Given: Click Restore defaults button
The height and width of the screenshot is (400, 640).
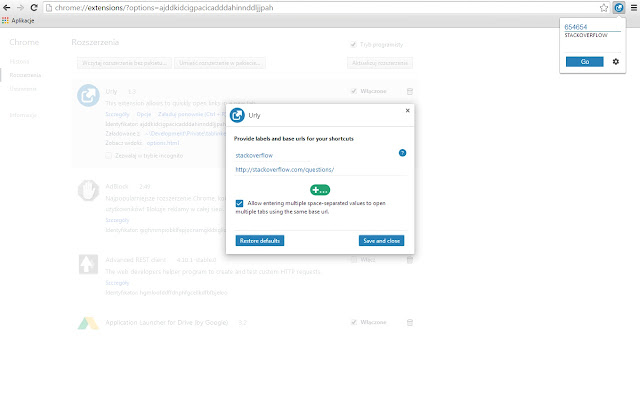Looking at the screenshot, I should 260,241.
